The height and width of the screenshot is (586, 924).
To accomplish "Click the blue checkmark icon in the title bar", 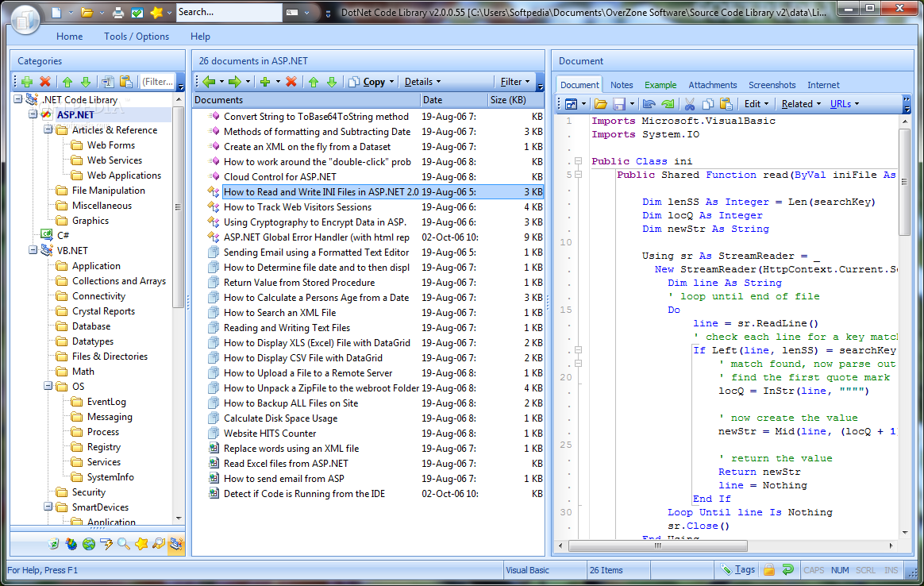I will pyautogui.click(x=137, y=13).
